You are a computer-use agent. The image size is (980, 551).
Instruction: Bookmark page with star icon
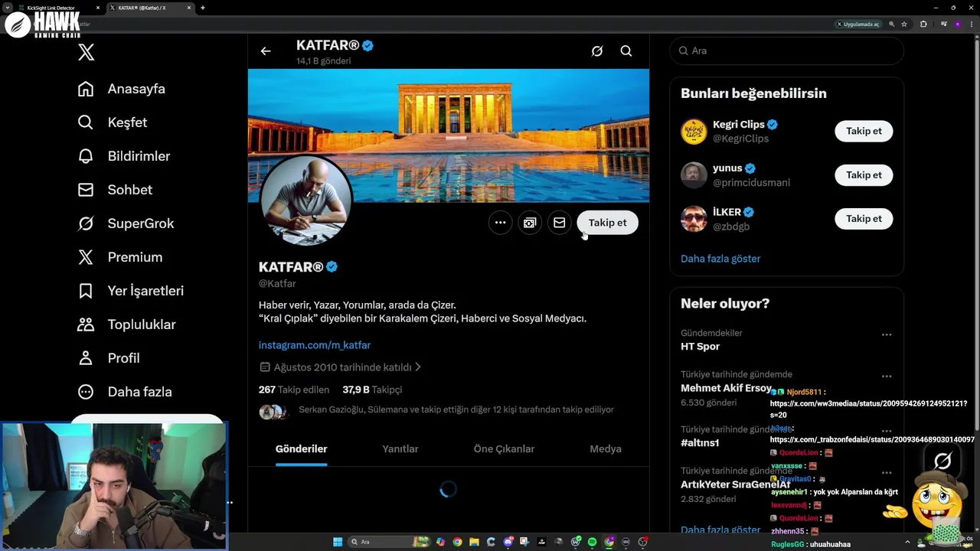tap(904, 24)
